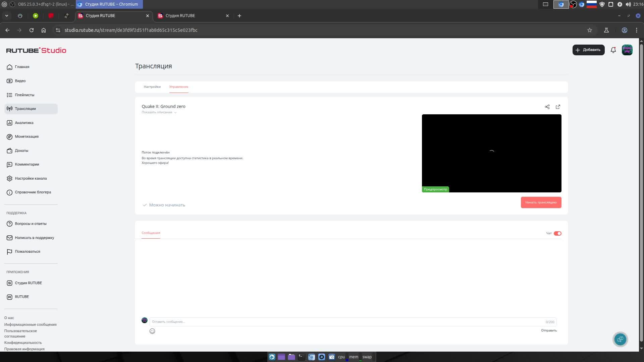Open Аналитика from the sidebar
Viewport: 644px width, 362px height.
(x=24, y=123)
